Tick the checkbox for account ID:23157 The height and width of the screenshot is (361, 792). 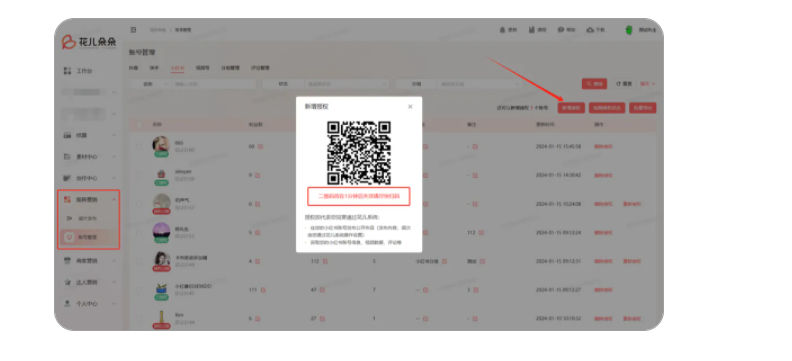point(139,204)
